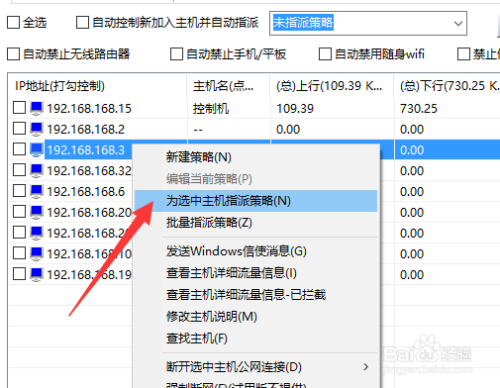
Task: Click the '--' hostname cell of 192.168.168.2
Action: (x=198, y=129)
